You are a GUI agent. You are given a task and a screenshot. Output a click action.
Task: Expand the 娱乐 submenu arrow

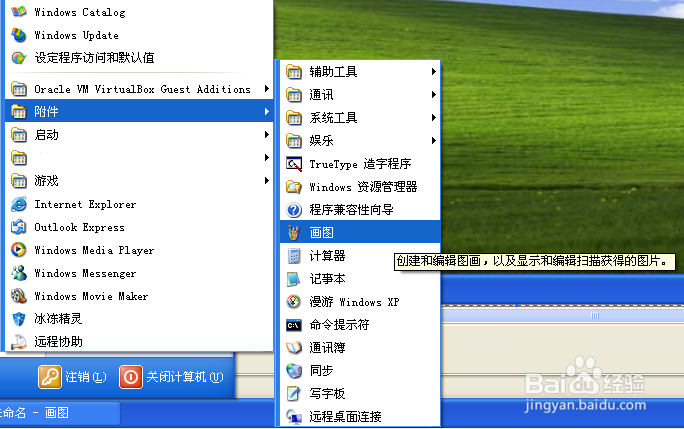point(433,141)
